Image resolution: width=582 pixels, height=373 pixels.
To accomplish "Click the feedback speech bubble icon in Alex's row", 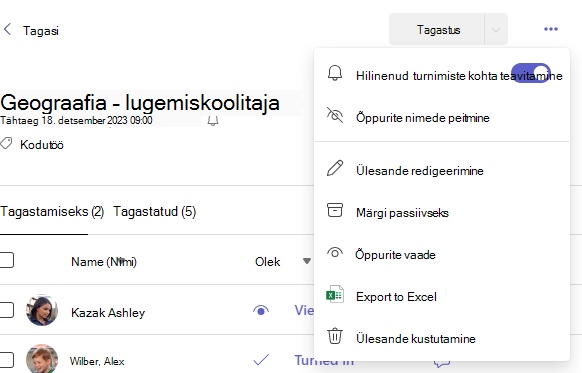I will pos(442,363).
